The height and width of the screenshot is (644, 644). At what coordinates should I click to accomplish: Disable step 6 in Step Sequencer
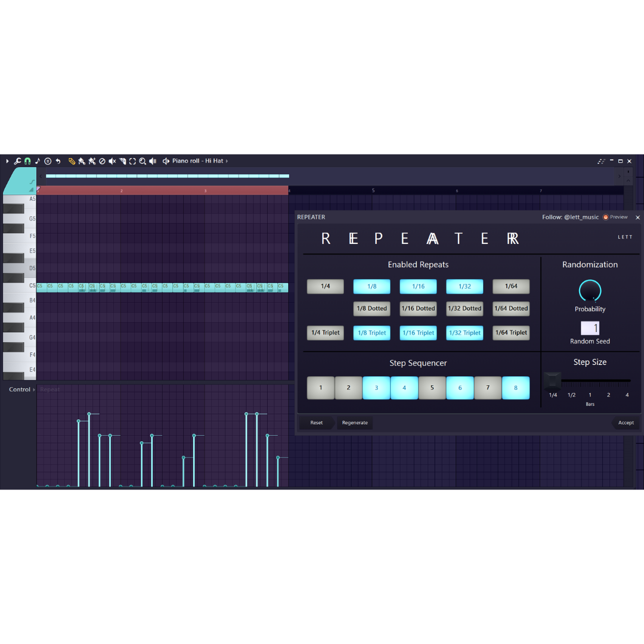[x=460, y=388]
